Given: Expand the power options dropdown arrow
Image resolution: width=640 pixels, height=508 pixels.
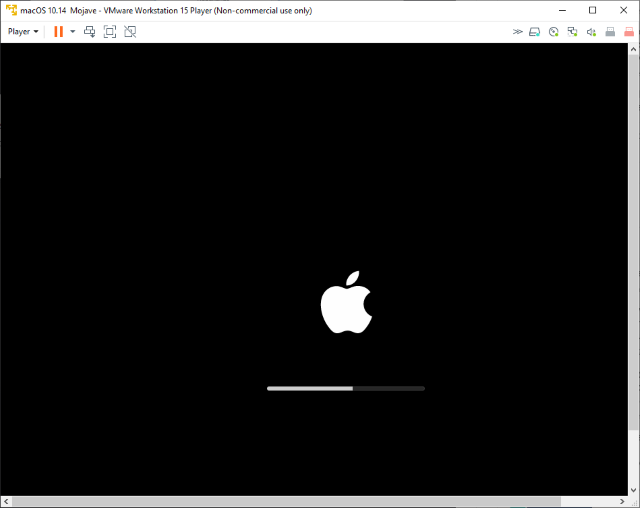Looking at the screenshot, I should click(72, 31).
